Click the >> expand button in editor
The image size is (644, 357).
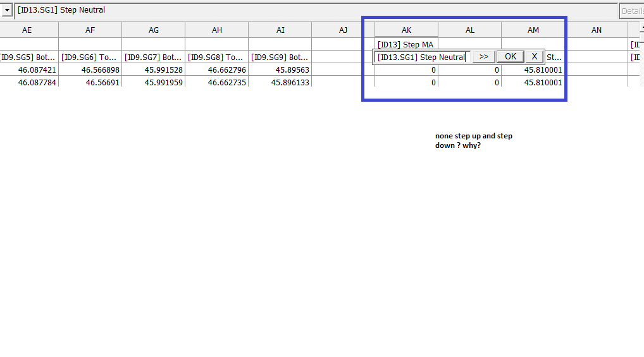click(x=483, y=57)
